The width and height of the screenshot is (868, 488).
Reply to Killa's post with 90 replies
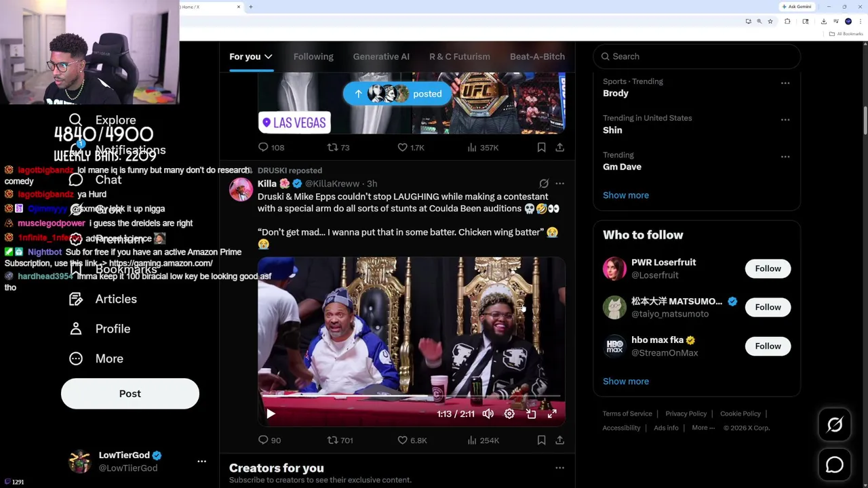[269, 440]
